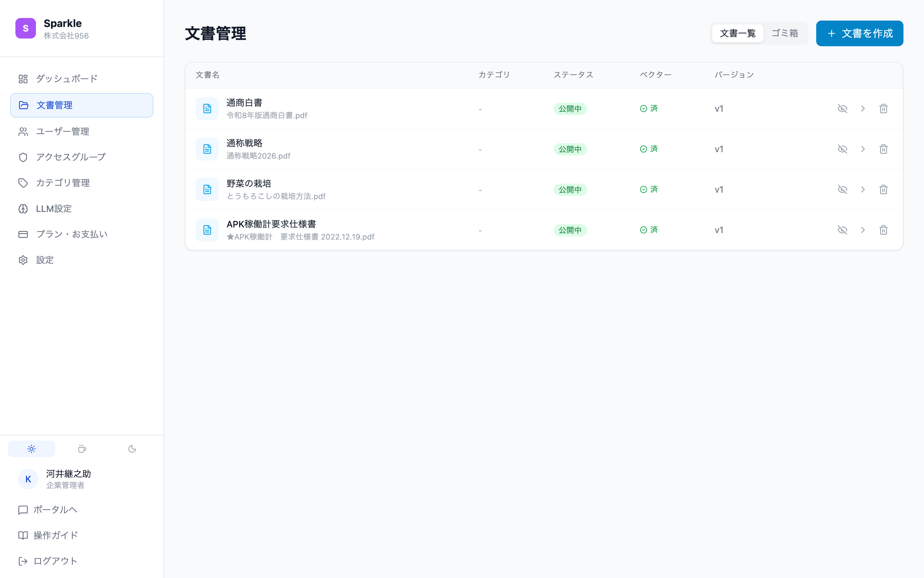Screen dimensions: 924x578
Task: Delete 通称戦略 with its trash icon
Action: coord(884,149)
